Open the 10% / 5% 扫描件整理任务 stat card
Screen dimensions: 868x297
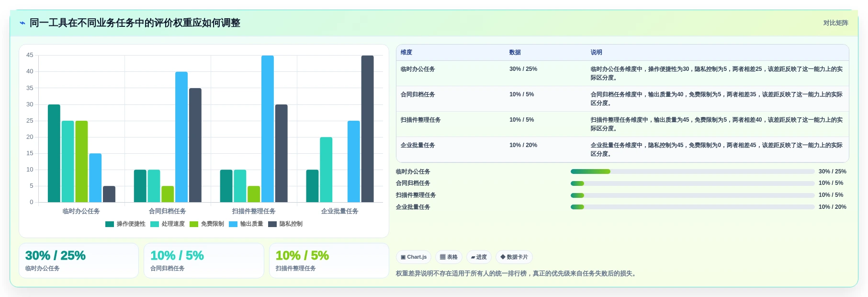(x=329, y=261)
